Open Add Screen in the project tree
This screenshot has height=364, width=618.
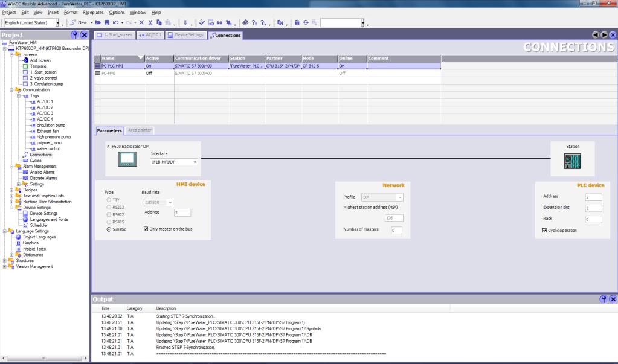pyautogui.click(x=40, y=60)
